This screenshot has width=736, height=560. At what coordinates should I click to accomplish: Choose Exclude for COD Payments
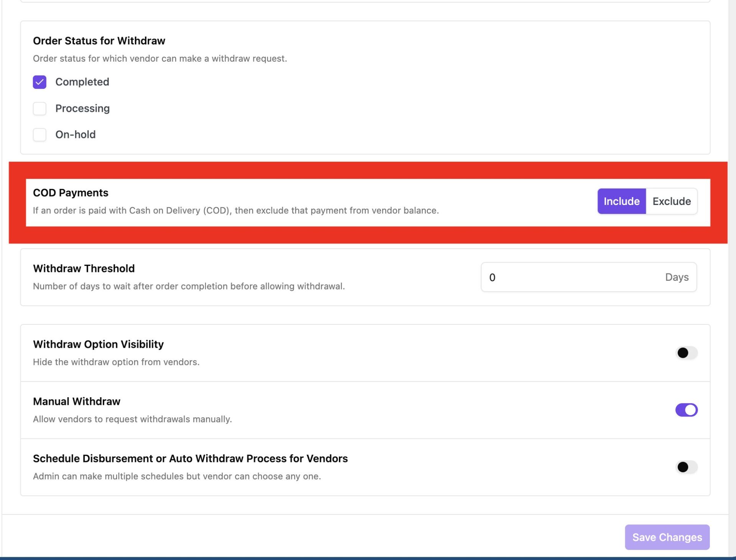click(x=672, y=201)
